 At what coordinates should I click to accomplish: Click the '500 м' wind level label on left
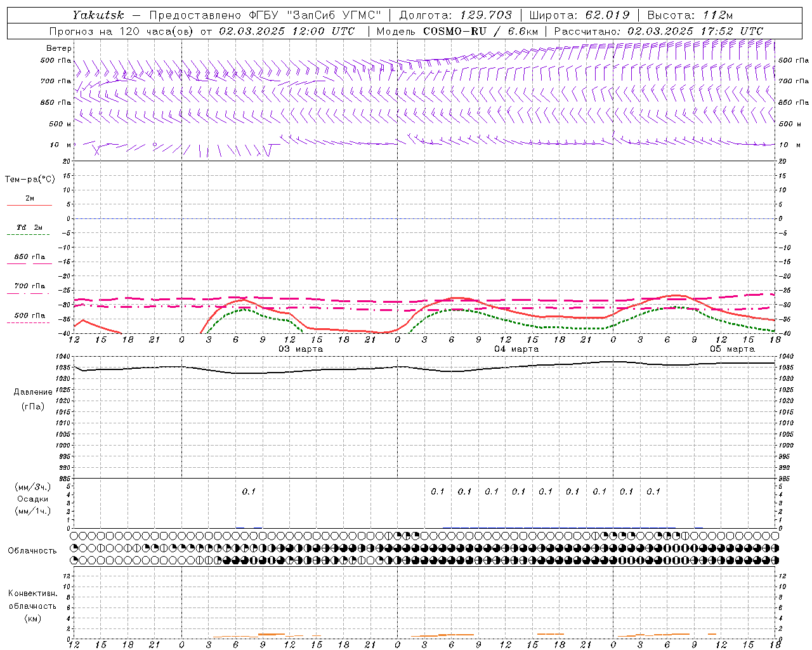(x=60, y=124)
